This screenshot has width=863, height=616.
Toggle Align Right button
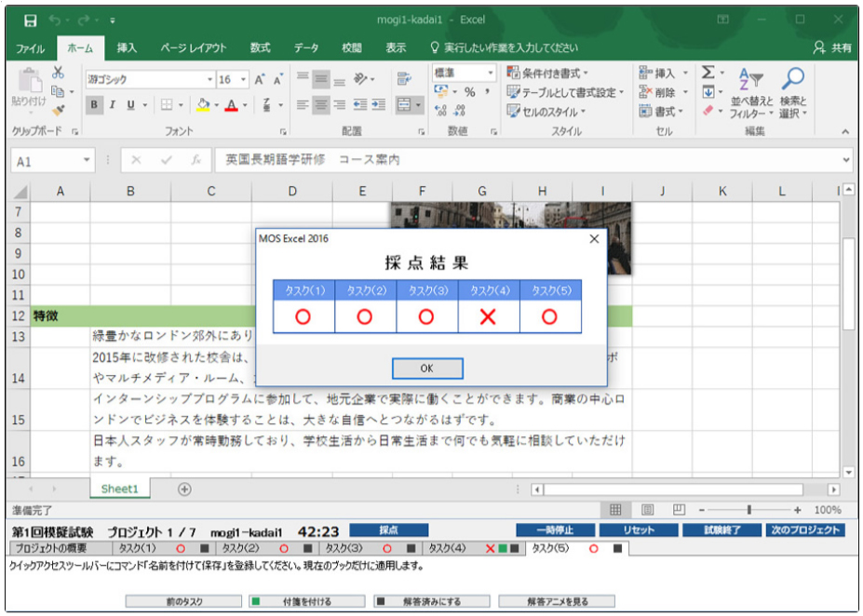click(340, 104)
